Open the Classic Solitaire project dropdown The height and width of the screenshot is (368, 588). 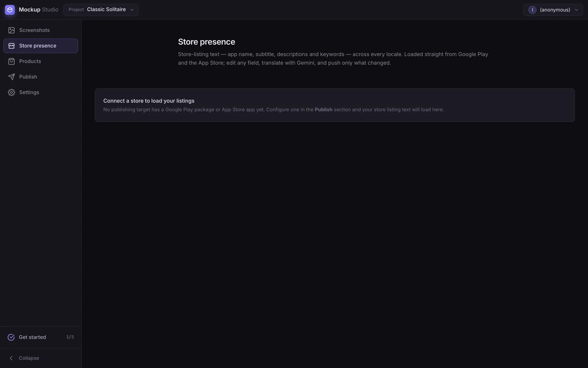(101, 10)
